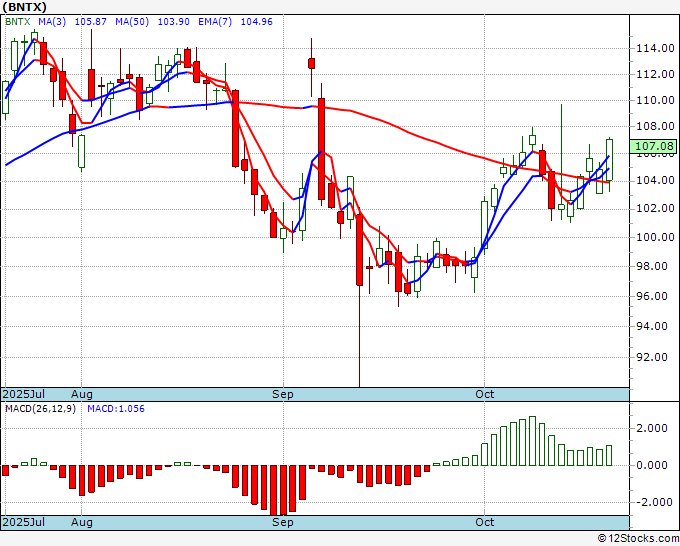Click the 100.00 price axis label

click(655, 237)
